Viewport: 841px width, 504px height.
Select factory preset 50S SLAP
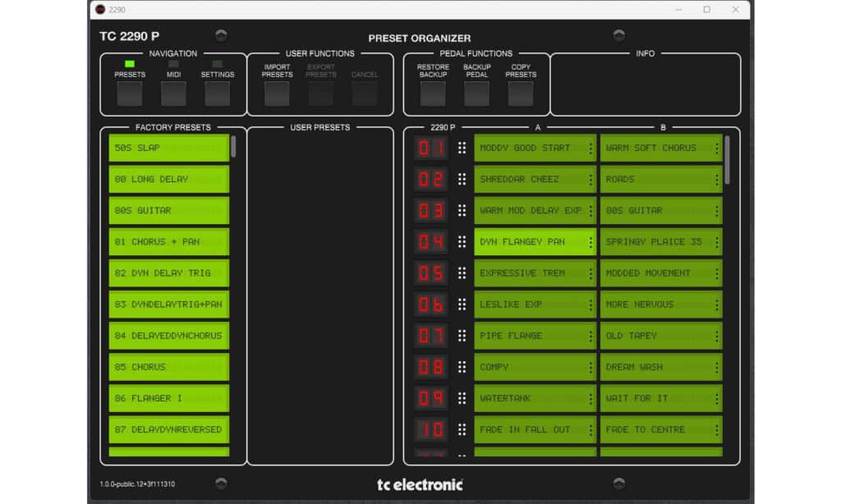tap(169, 148)
